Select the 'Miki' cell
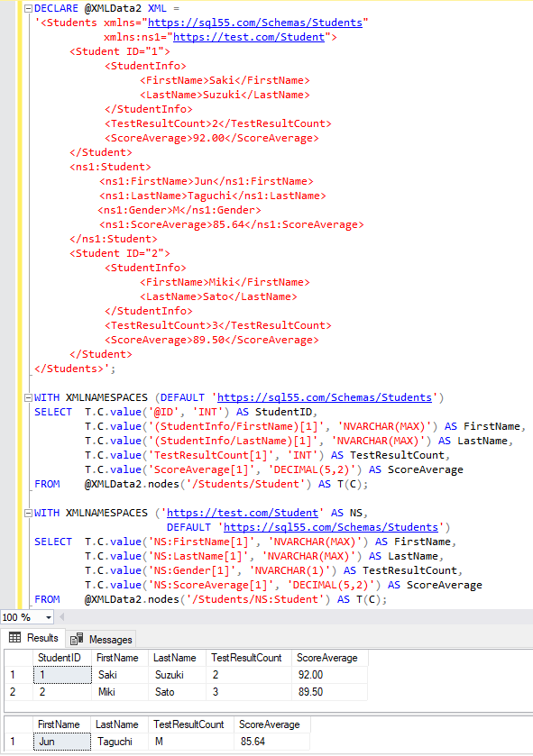 point(120,692)
